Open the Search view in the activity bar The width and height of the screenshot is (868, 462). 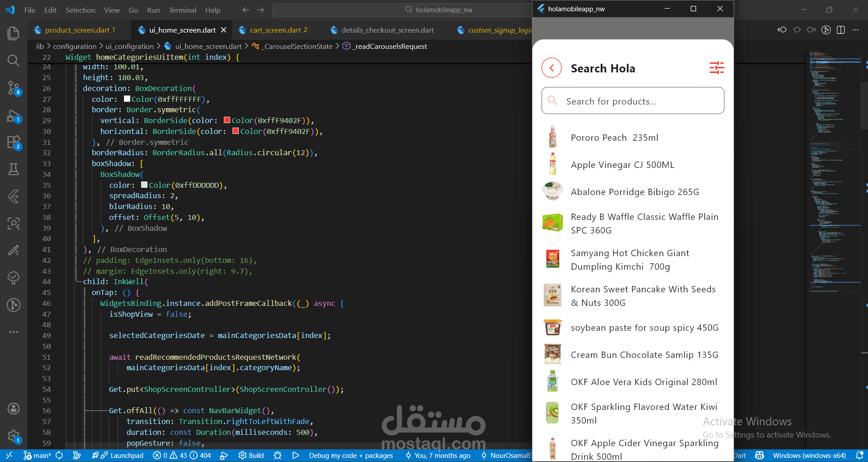(14, 61)
